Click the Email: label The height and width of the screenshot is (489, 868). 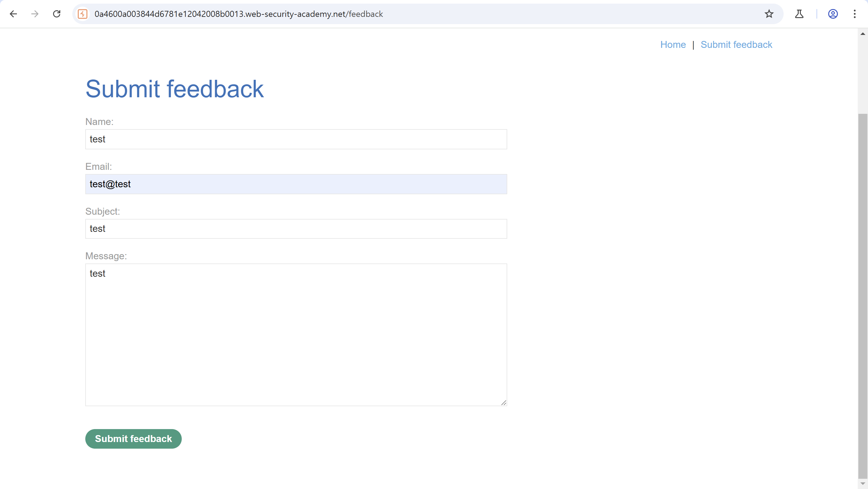[98, 166]
